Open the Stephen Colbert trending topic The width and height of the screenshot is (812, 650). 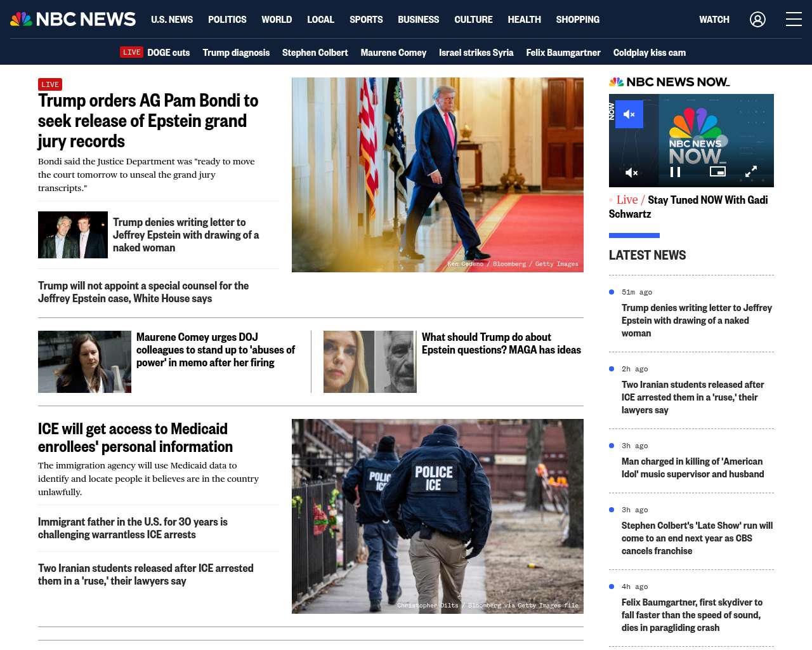click(x=315, y=53)
